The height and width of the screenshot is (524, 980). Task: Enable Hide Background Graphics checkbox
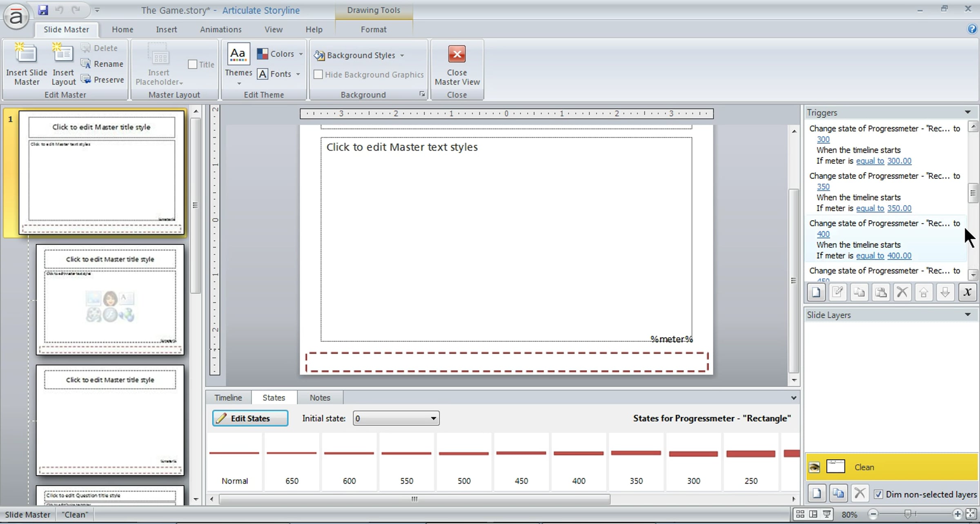[x=318, y=75]
